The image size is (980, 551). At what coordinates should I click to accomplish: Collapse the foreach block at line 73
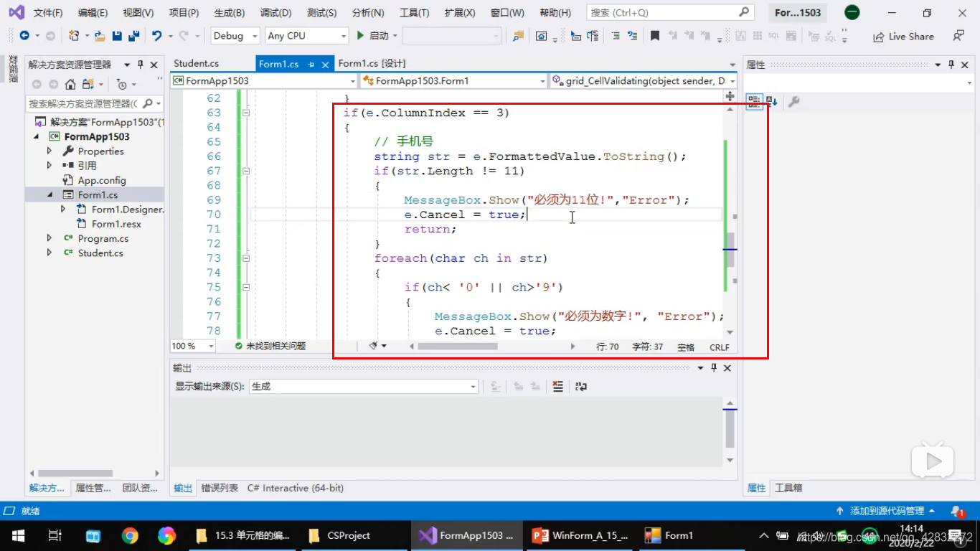click(246, 258)
